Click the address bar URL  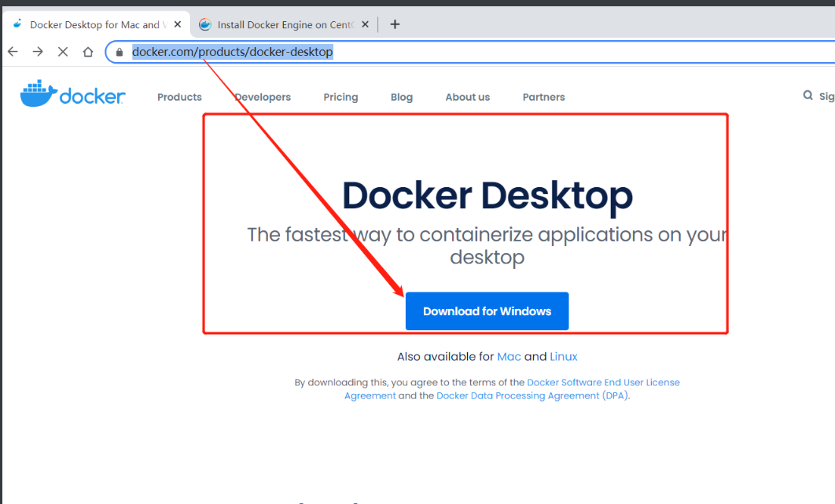[232, 52]
